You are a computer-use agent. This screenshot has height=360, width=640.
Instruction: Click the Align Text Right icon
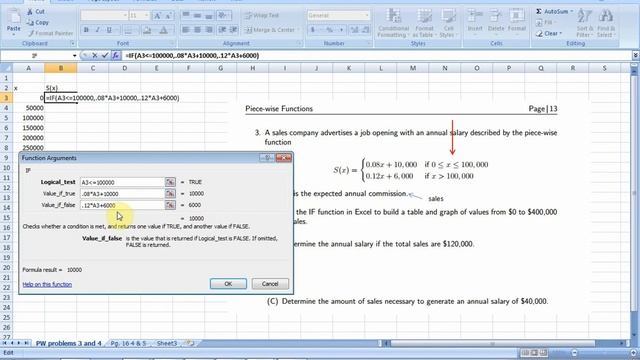coord(209,30)
